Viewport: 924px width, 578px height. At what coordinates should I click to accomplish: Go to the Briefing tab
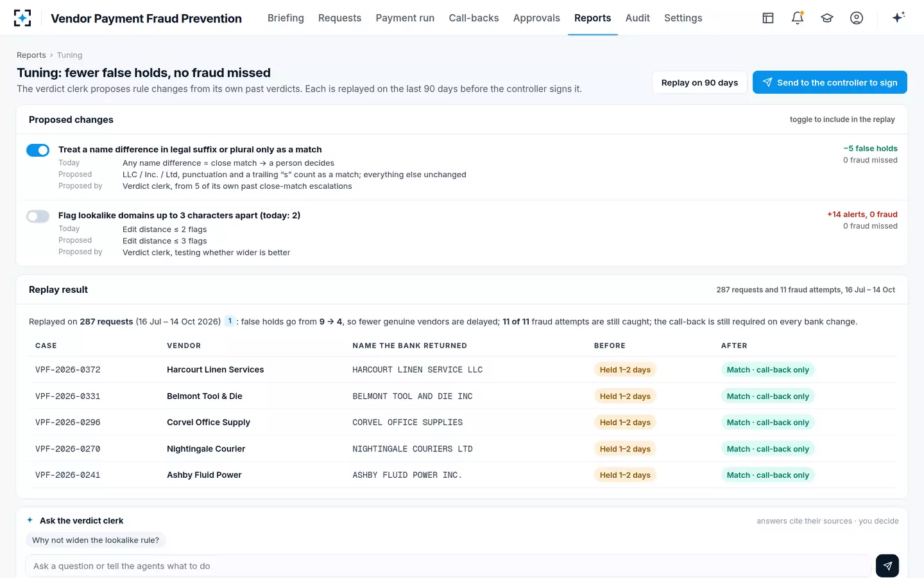pos(286,18)
